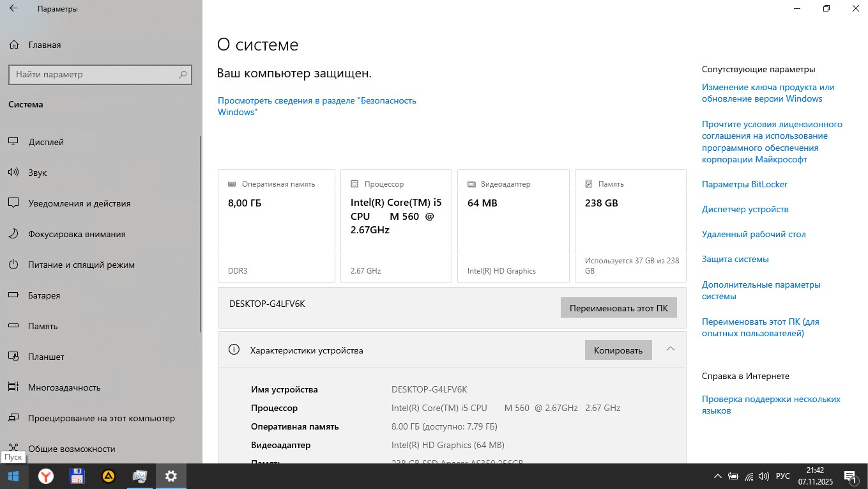Click the search magnifier icon in the search box
This screenshot has height=489, width=868.
tap(183, 75)
